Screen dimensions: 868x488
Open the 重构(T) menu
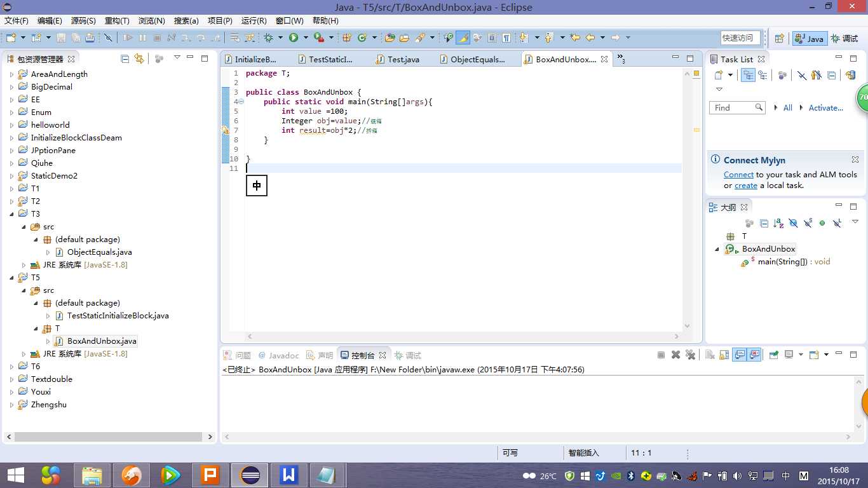117,21
